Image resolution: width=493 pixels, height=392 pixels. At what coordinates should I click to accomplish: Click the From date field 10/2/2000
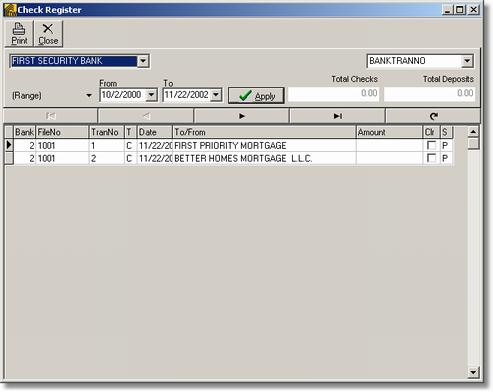point(123,95)
